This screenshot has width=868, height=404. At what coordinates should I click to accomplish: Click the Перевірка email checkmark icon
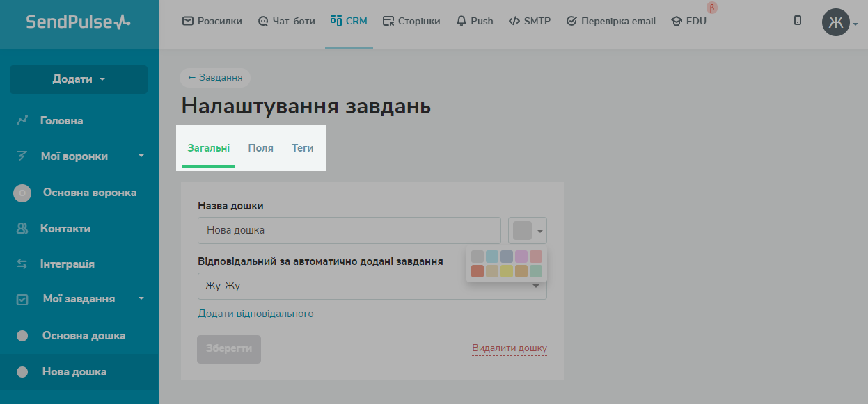[571, 21]
